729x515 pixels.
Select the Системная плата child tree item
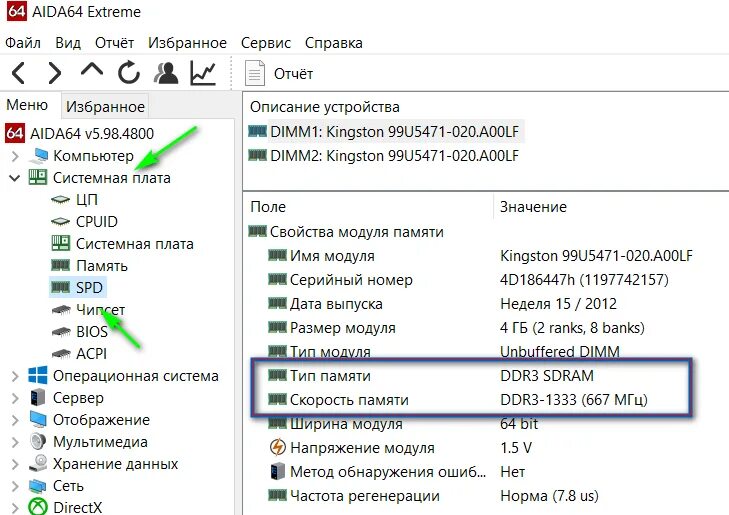tap(134, 244)
